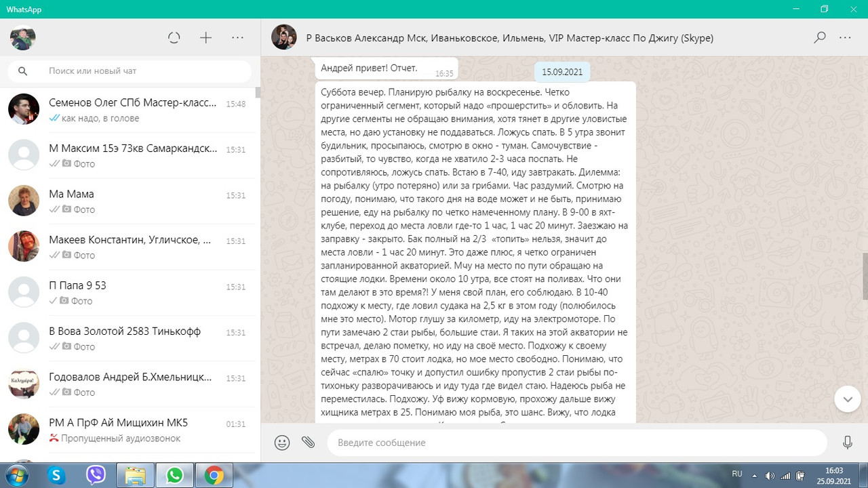Screen dimensions: 868x488
Task: Search within the current conversation
Action: 819,38
